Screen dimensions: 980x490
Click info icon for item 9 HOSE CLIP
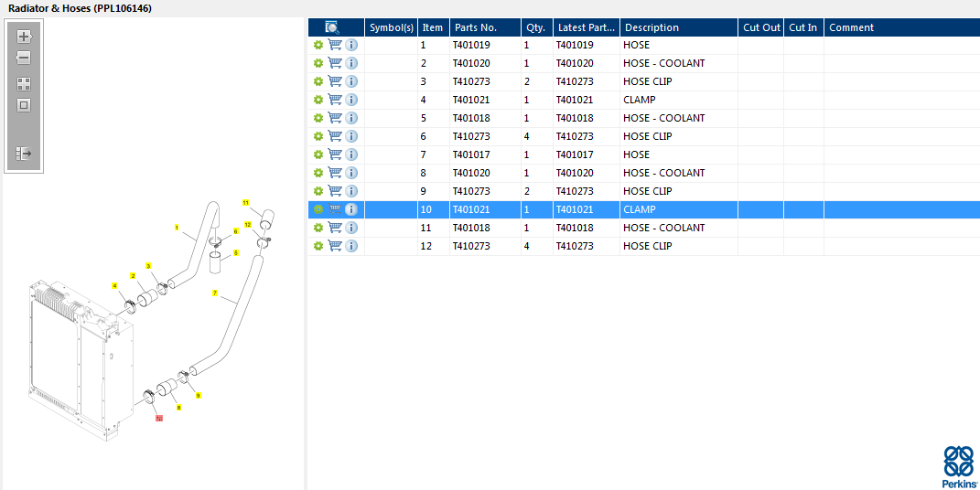click(351, 191)
